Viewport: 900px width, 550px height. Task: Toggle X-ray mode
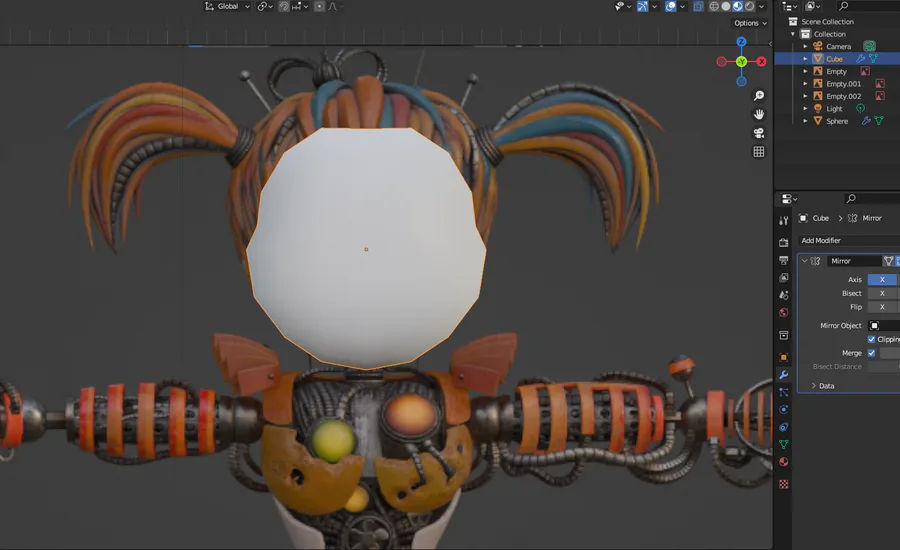[698, 6]
